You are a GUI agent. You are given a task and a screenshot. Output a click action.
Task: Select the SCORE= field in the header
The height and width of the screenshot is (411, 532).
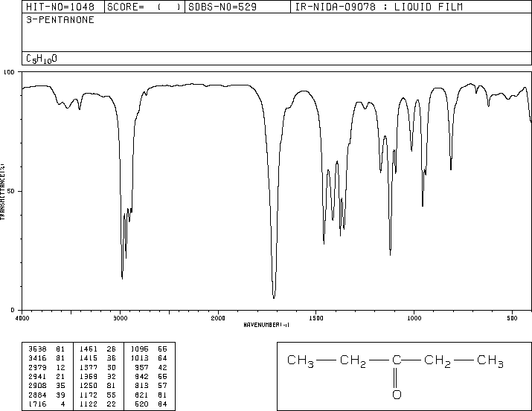tap(144, 7)
